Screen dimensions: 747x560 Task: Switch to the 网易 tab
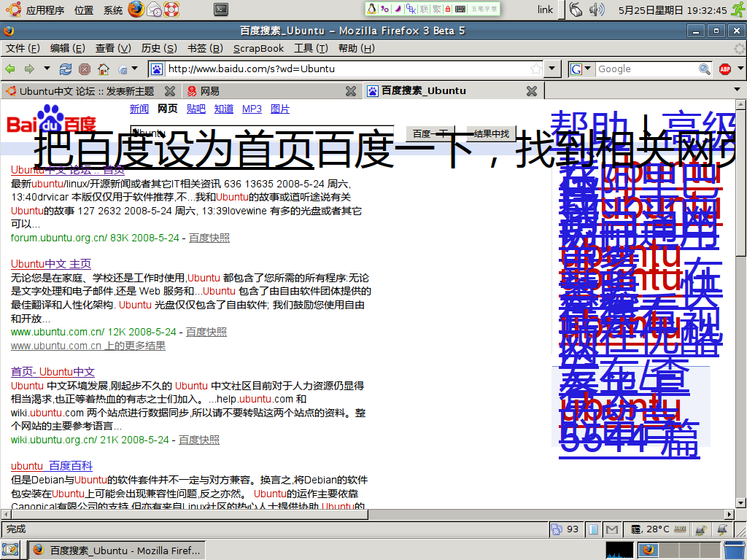coord(271,91)
